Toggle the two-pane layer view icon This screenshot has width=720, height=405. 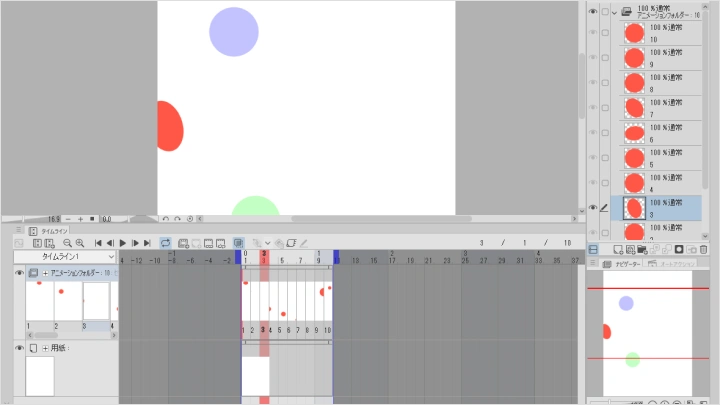(593, 249)
